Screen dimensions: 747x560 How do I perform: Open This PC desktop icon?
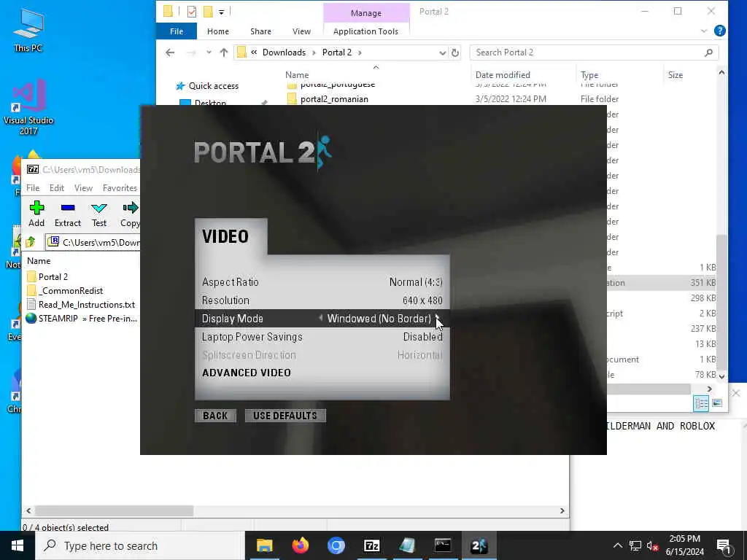click(x=28, y=29)
